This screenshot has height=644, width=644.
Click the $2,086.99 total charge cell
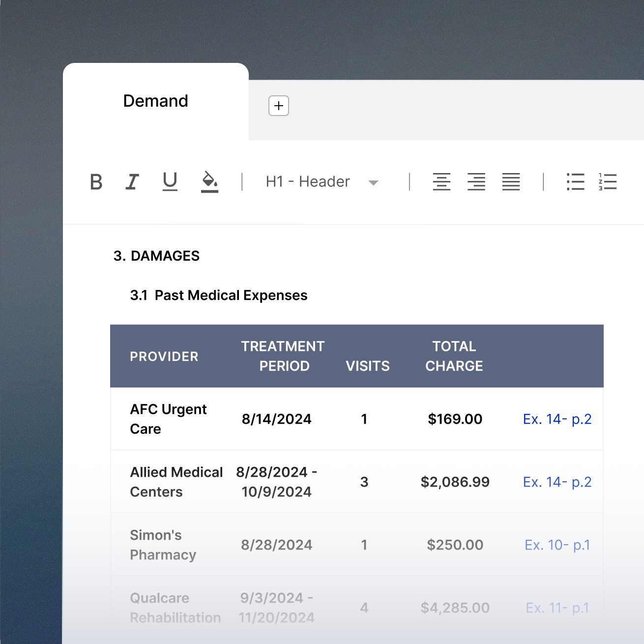455,482
